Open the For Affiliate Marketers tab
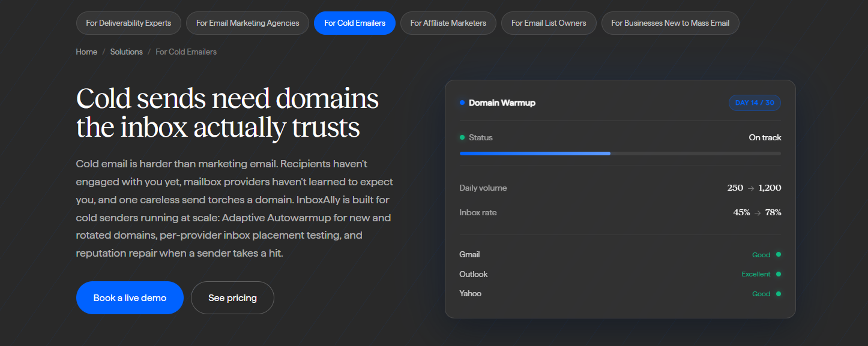The height and width of the screenshot is (346, 868). pyautogui.click(x=448, y=23)
